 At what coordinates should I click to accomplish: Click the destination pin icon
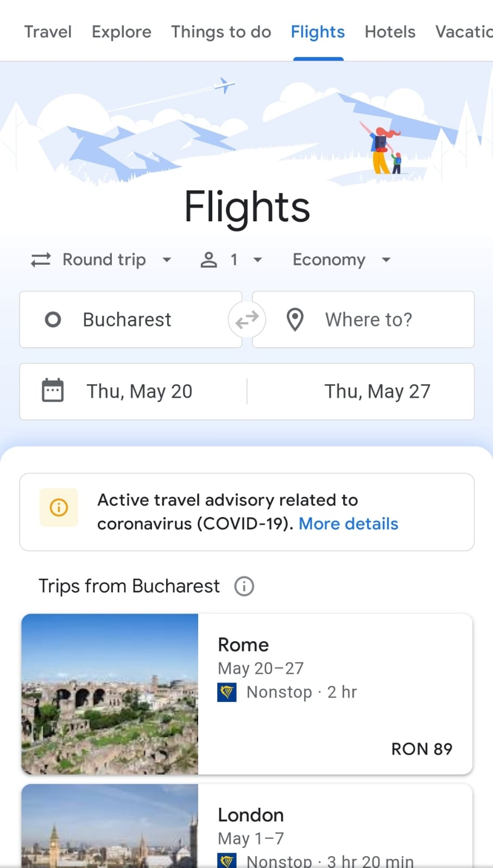click(x=295, y=320)
